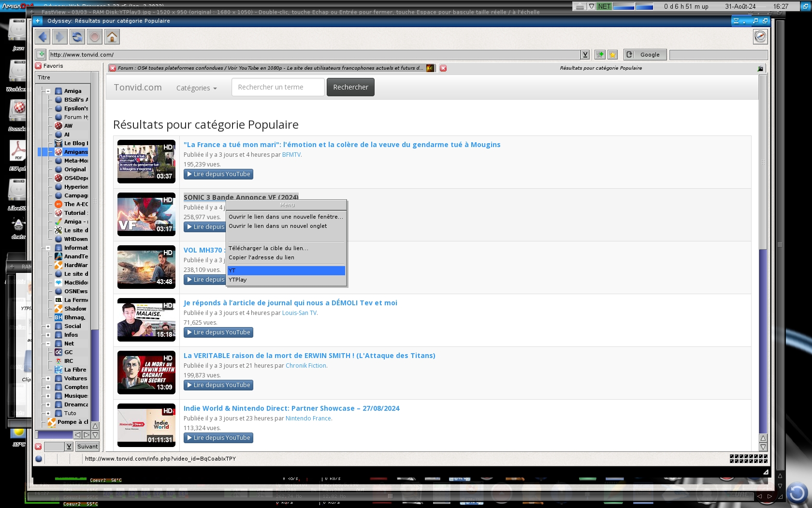Screen dimensions: 812x508
Task: Select the Amigans bookmark row
Action: (x=63, y=152)
